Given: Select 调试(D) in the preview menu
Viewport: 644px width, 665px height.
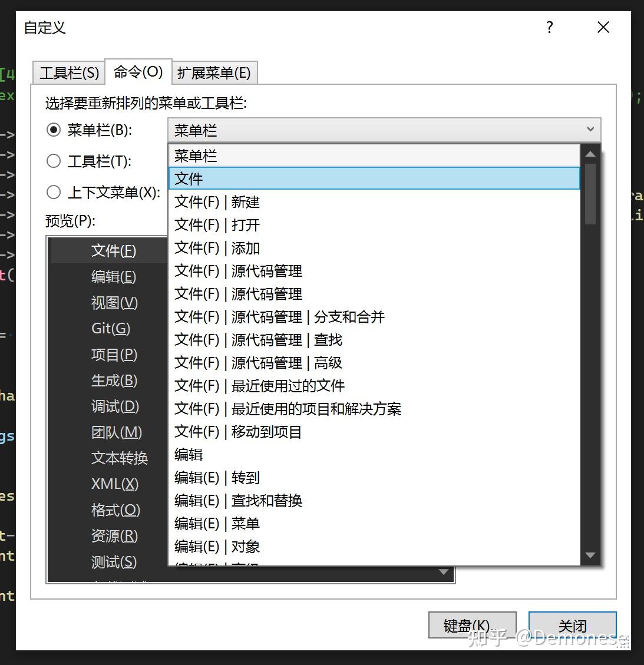Looking at the screenshot, I should 113,406.
